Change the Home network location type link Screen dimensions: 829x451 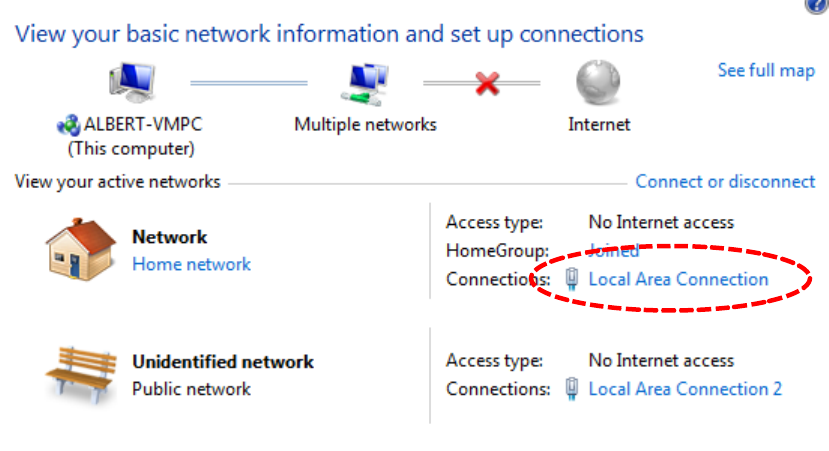[191, 264]
